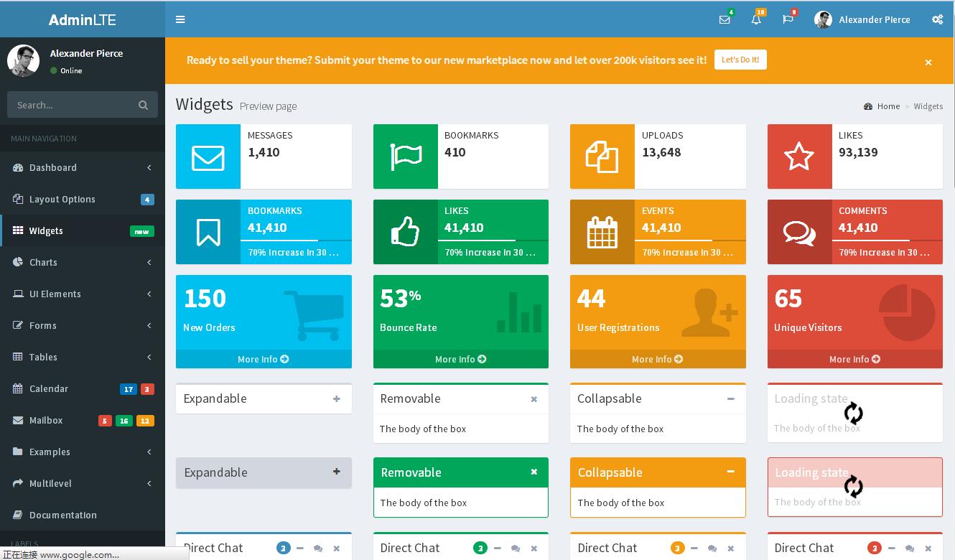Open control sidebar via gears icon
Screen dimensions: 955x560
[x=937, y=19]
